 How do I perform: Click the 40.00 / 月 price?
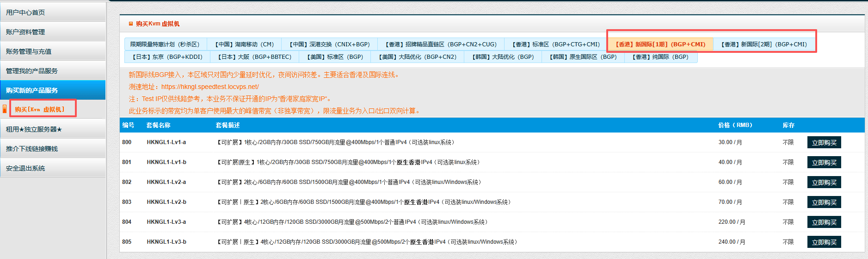click(x=730, y=162)
